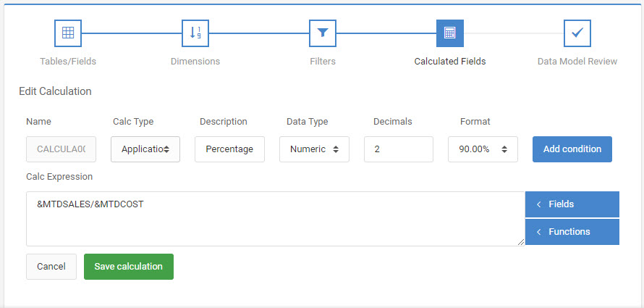This screenshot has width=644, height=308.
Task: Open the Data Type Numeric dropdown
Action: pyautogui.click(x=314, y=149)
